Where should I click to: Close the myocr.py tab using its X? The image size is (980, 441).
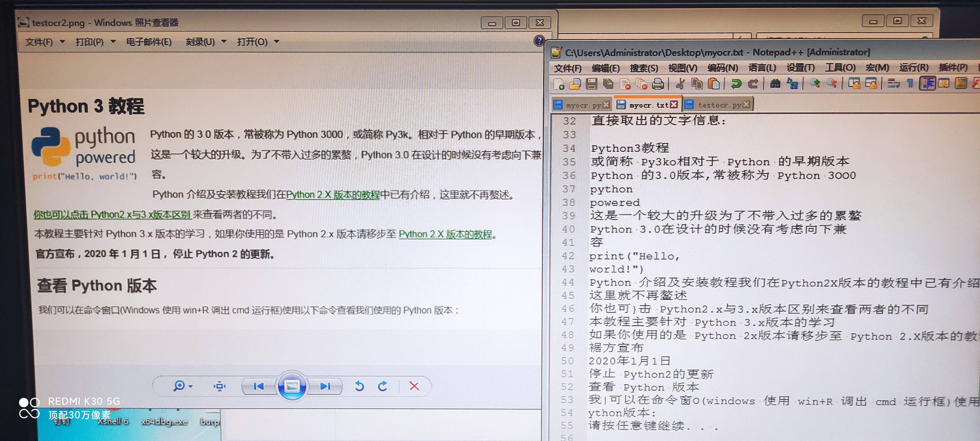pos(606,105)
